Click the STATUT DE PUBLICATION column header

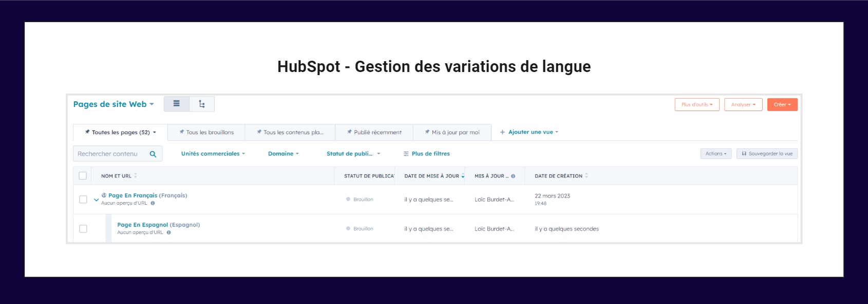pyautogui.click(x=369, y=176)
